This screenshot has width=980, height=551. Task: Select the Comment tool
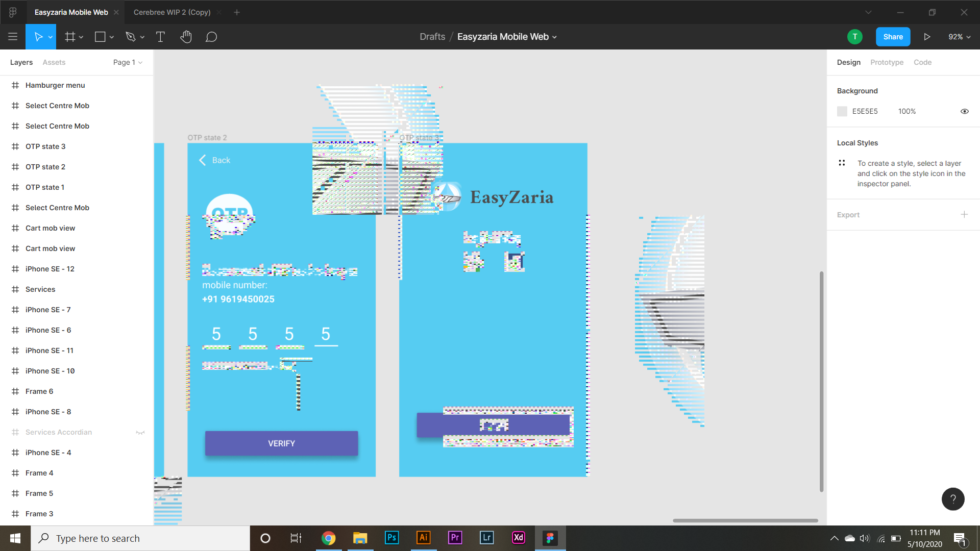point(211,37)
